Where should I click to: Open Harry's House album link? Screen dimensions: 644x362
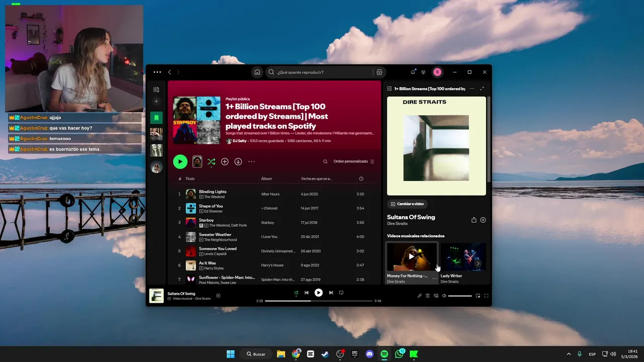272,265
